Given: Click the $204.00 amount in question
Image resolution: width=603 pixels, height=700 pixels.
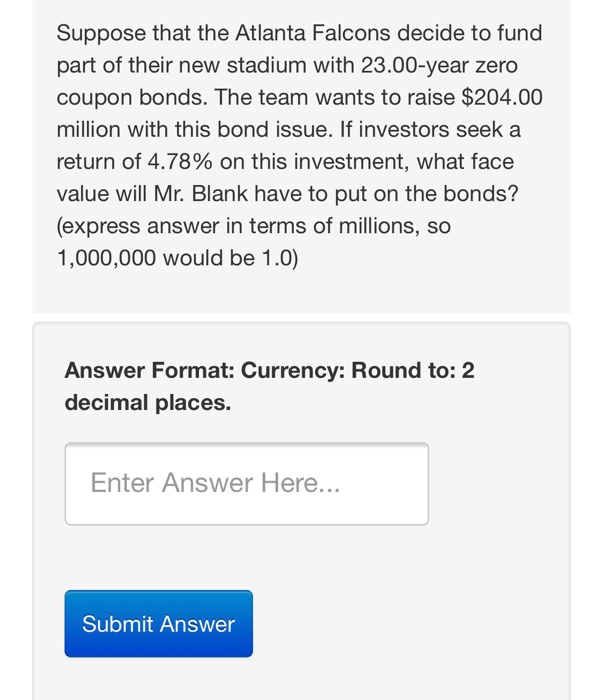Looking at the screenshot, I should tap(502, 97).
